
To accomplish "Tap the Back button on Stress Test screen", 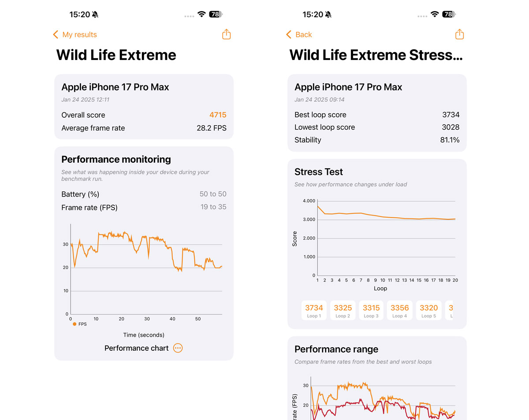I will point(299,35).
